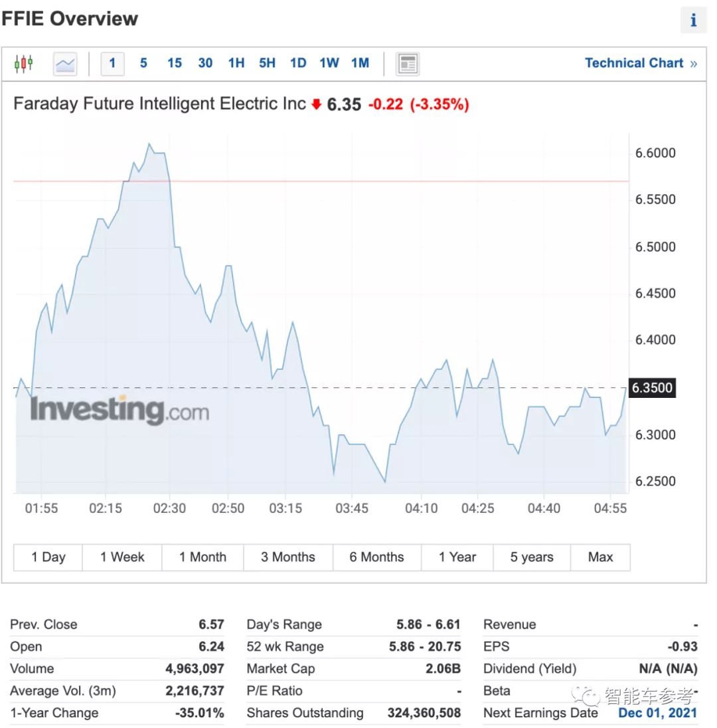Click the news overlay icon in toolbar
The width and height of the screenshot is (717, 728).
(407, 64)
